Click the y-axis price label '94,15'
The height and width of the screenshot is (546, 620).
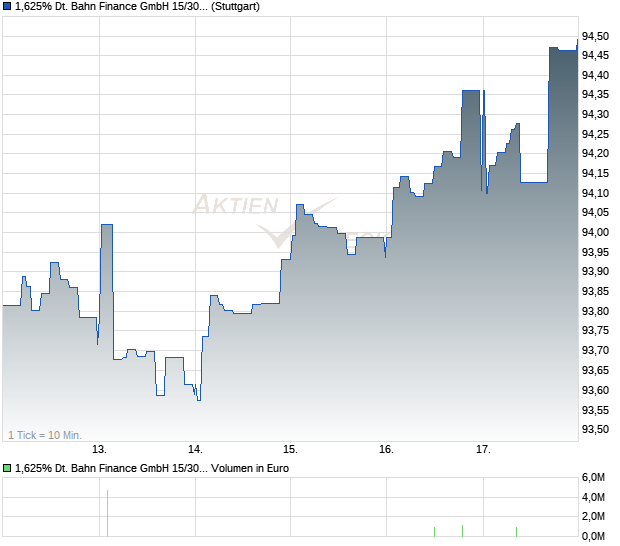point(595,173)
